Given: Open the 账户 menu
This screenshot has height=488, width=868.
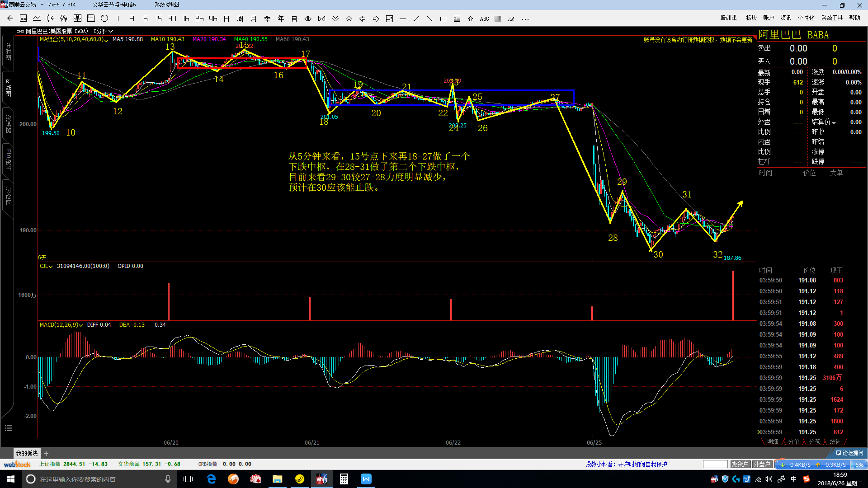Looking at the screenshot, I should [x=769, y=18].
